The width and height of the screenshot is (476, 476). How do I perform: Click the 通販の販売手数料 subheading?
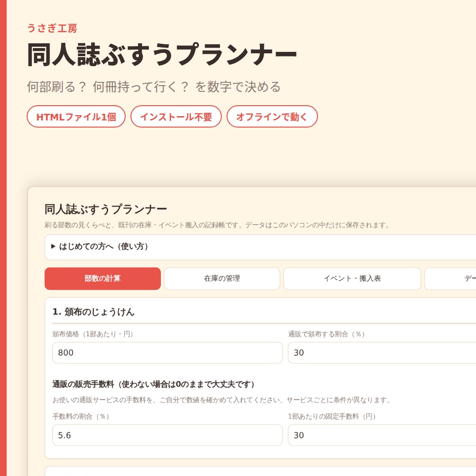click(153, 384)
